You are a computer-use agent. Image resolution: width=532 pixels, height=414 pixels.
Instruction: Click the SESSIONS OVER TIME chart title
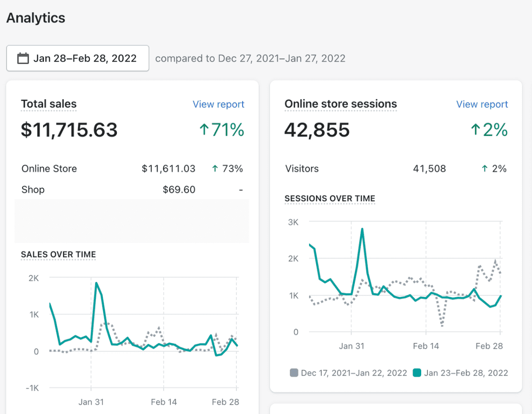[x=330, y=198]
